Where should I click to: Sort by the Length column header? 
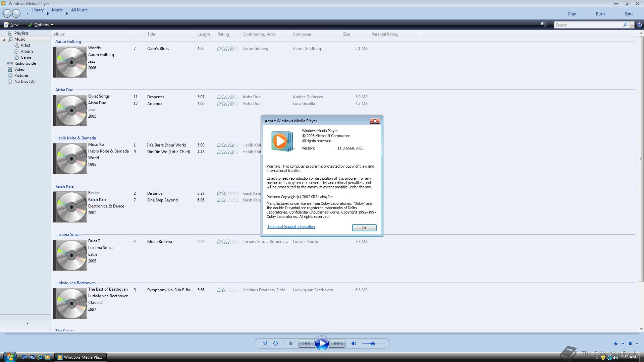[205, 34]
